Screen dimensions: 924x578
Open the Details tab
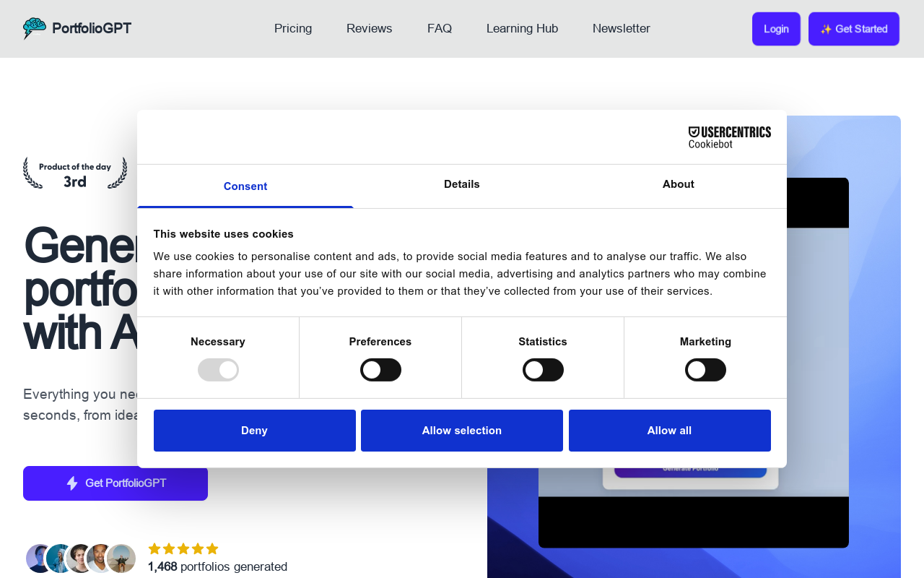[462, 184]
